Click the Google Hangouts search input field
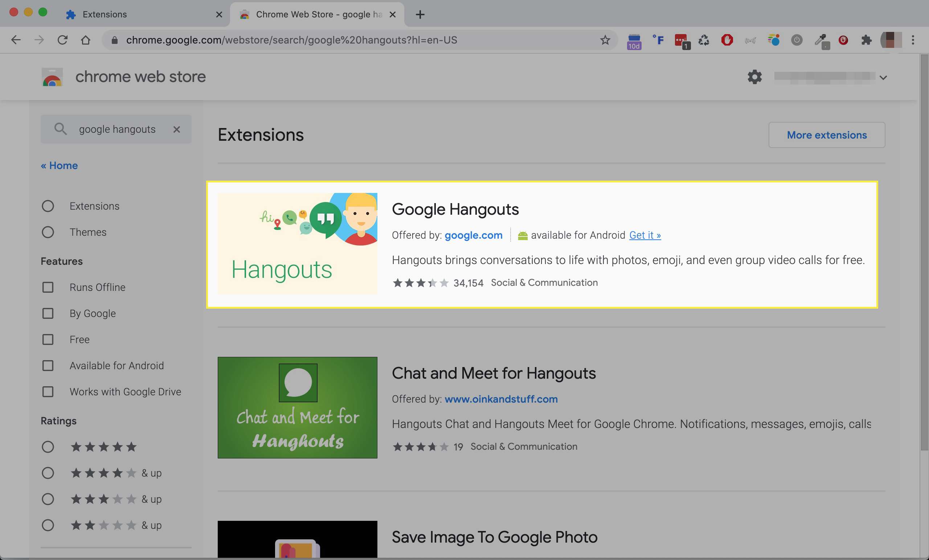 117,129
